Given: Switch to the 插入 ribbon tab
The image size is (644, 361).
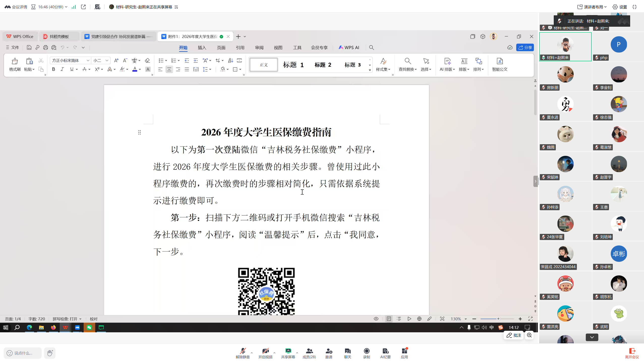Looking at the screenshot, I should (x=202, y=48).
